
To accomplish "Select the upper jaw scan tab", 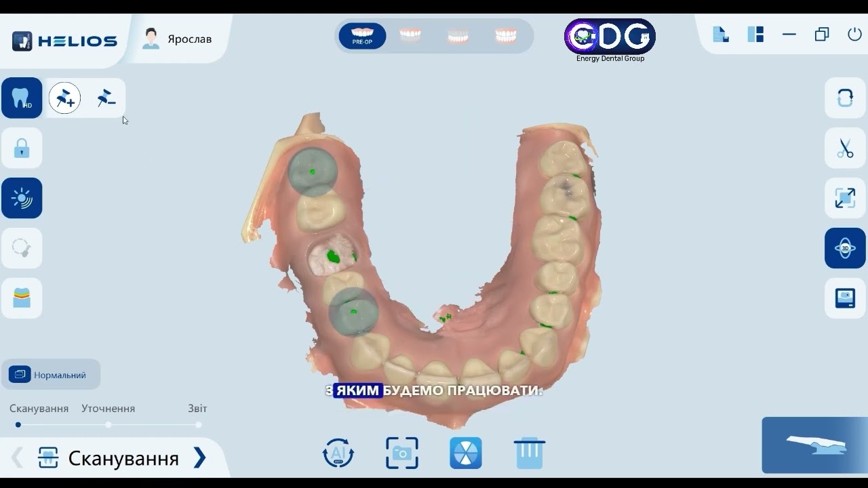I will pos(410,36).
